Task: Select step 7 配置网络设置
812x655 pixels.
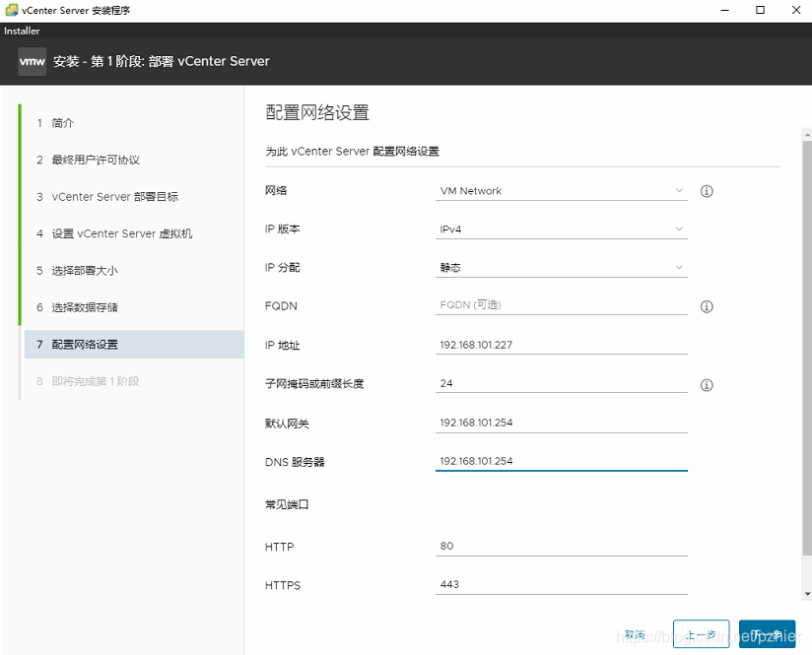Action: 134,345
